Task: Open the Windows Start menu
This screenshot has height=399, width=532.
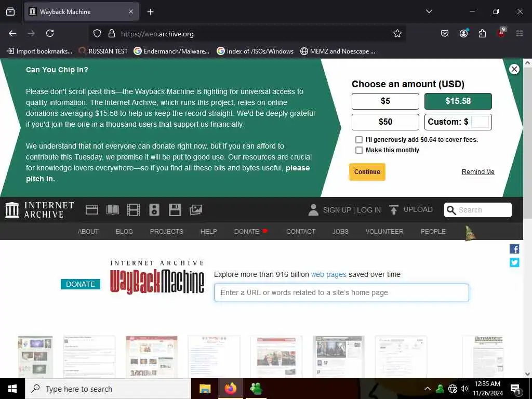Action: [12, 389]
